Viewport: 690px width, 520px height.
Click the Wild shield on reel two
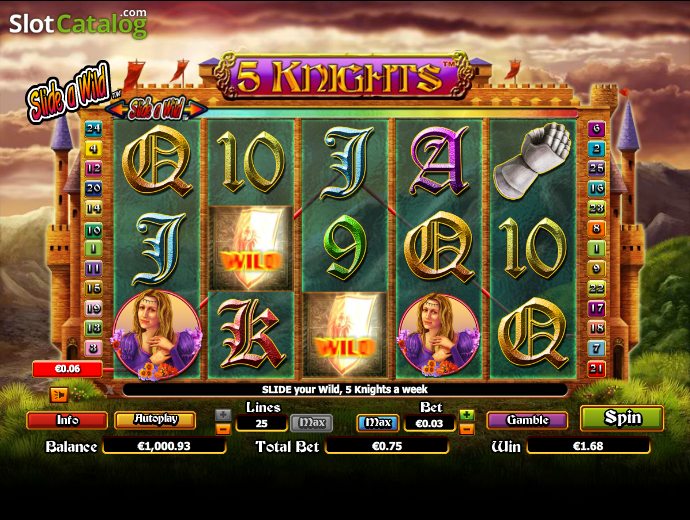tap(250, 249)
